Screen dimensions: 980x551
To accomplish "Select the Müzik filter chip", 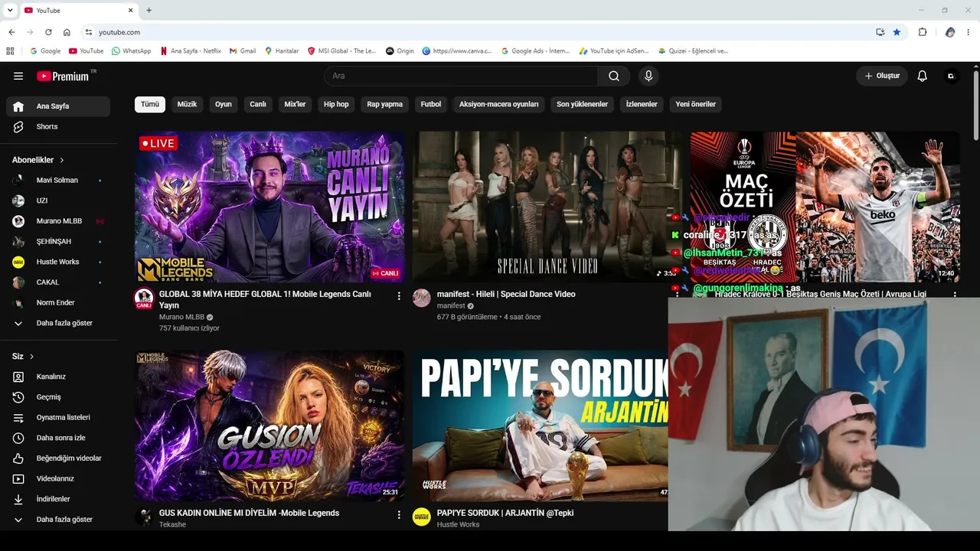I will (x=188, y=104).
